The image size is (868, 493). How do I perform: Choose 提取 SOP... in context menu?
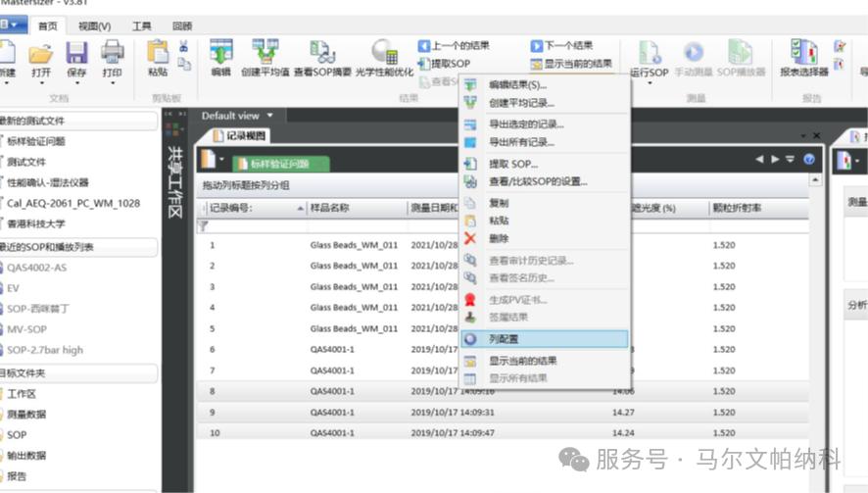coord(545,164)
